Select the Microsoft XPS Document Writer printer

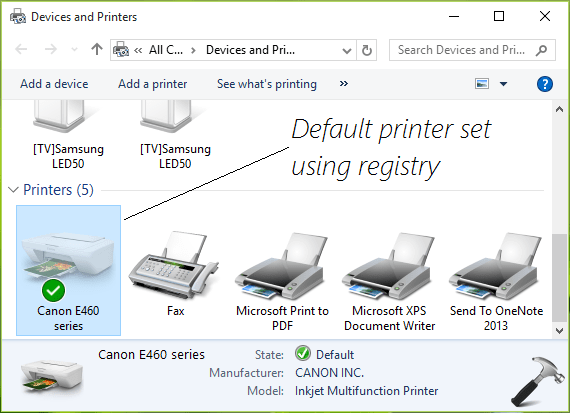click(x=389, y=281)
